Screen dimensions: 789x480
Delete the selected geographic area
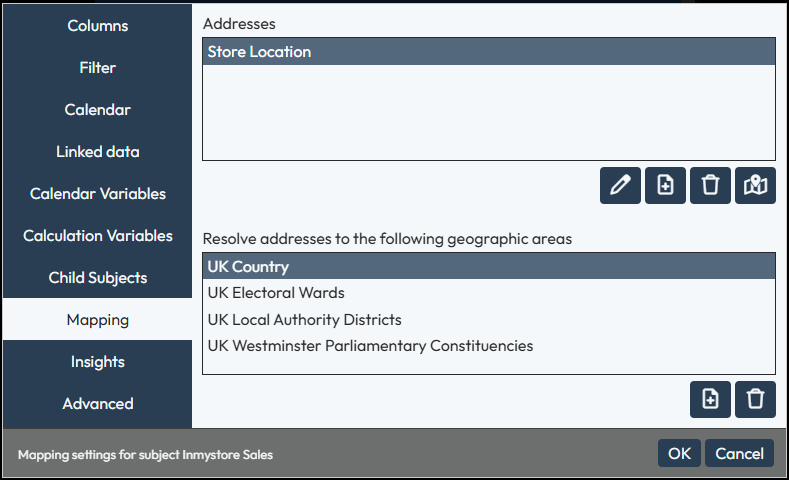(x=755, y=399)
